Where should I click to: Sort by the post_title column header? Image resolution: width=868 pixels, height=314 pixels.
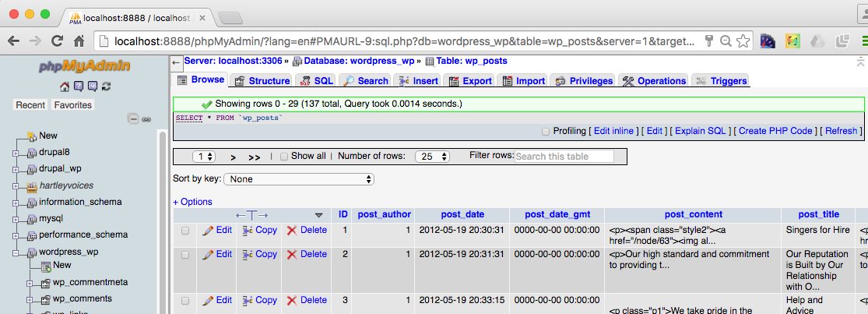819,214
